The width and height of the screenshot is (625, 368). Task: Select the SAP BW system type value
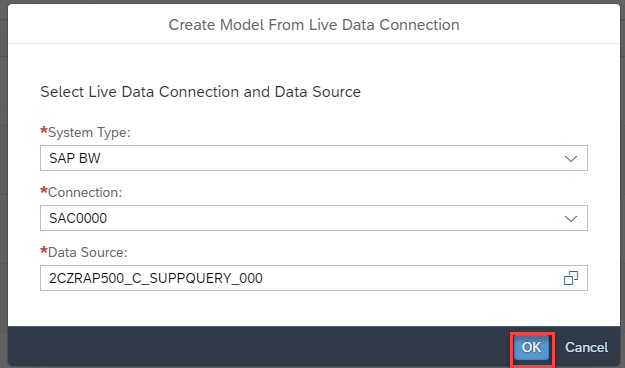tap(75, 158)
